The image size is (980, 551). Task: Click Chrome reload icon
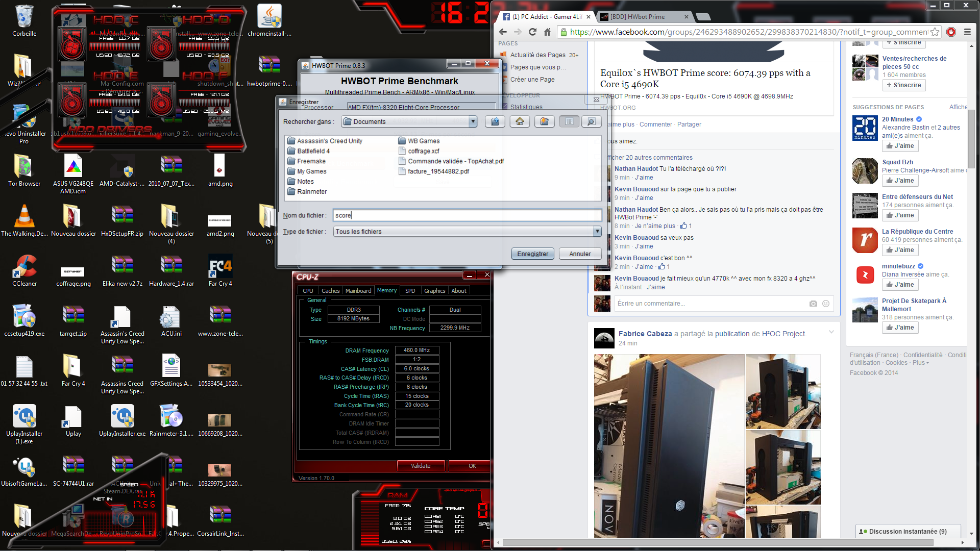[532, 32]
